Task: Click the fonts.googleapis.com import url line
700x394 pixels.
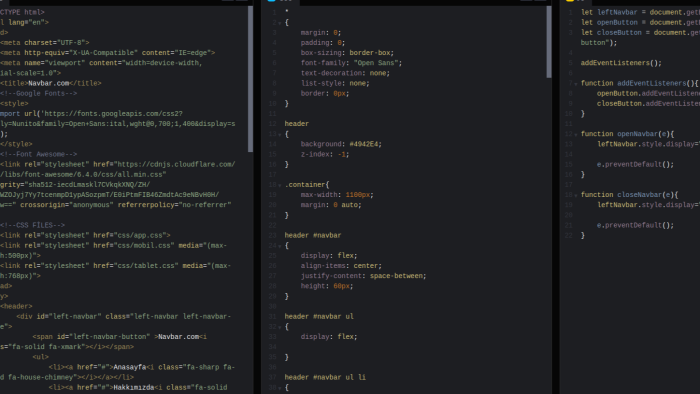Action: pyautogui.click(x=92, y=114)
